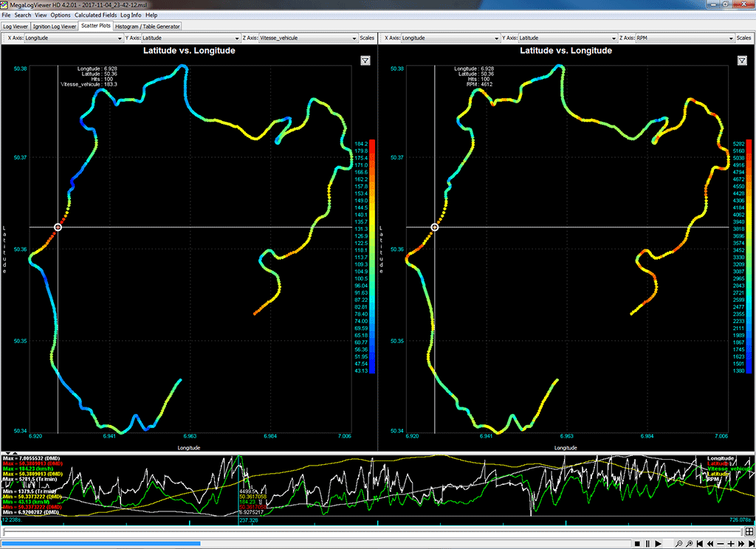Switch to the Ignition Log Viewer tab
Viewport: 756px width, 549px height.
pos(55,26)
